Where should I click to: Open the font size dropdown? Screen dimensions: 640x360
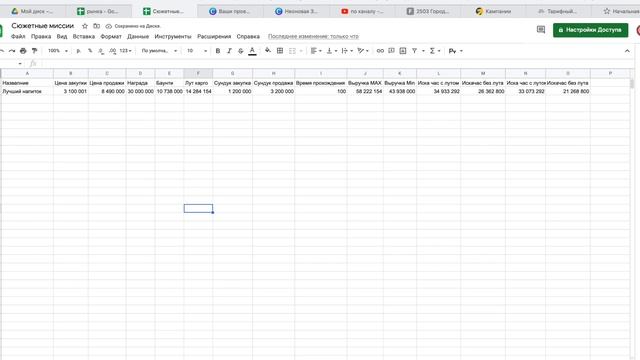(197, 51)
